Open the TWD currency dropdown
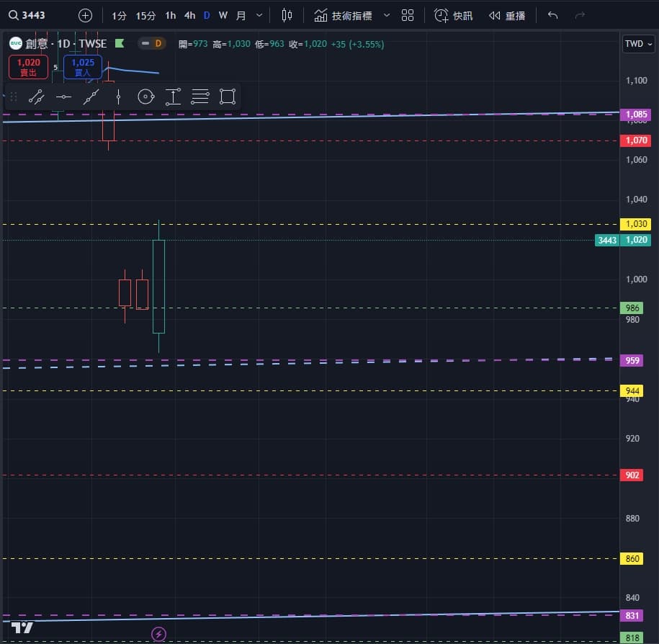Viewport: 659px width, 644px height. 638,43
